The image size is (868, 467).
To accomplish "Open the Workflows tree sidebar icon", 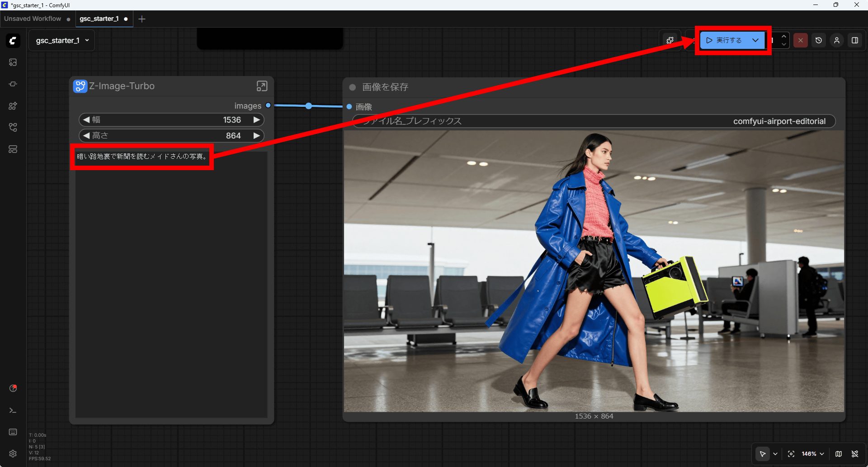I will [x=13, y=128].
